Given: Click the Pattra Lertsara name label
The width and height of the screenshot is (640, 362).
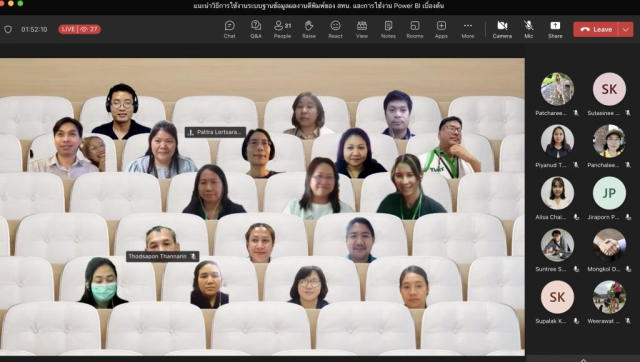Looking at the screenshot, I should point(216,132).
